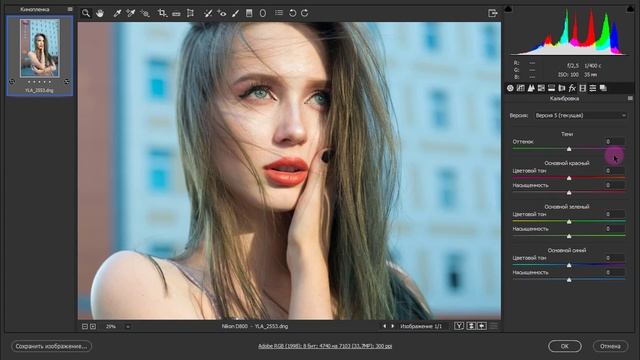Viewport: 640px width, 360px height.
Task: Toggle highlight clipping warning on histogram
Action: tap(630, 9)
